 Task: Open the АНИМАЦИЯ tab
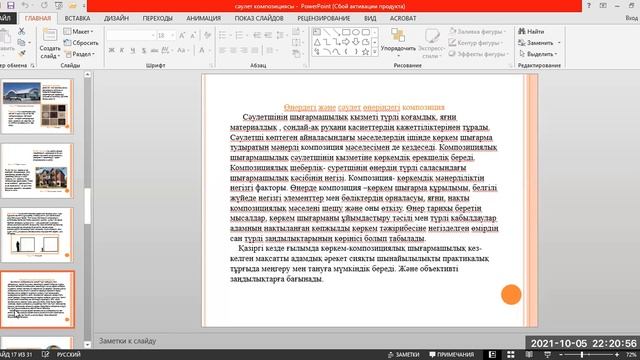point(204,18)
